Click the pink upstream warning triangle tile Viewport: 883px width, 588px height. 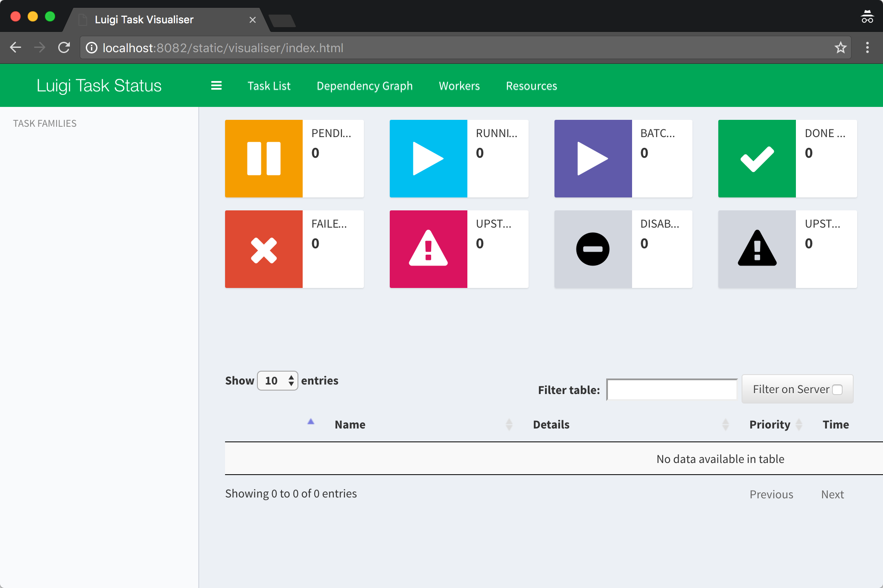point(429,249)
